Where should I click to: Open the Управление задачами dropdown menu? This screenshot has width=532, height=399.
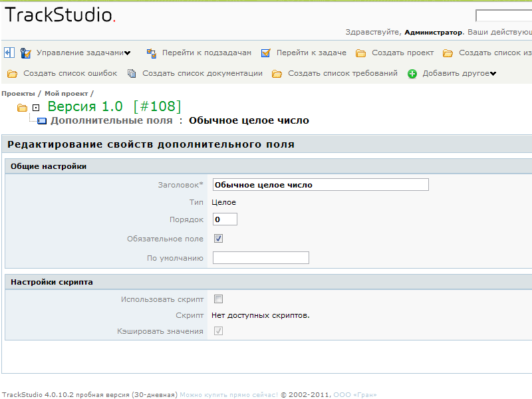(x=127, y=53)
